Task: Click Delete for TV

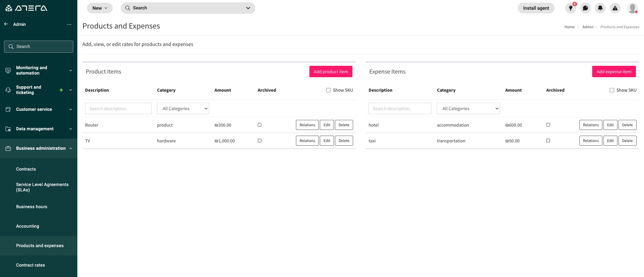Action: coord(344,141)
